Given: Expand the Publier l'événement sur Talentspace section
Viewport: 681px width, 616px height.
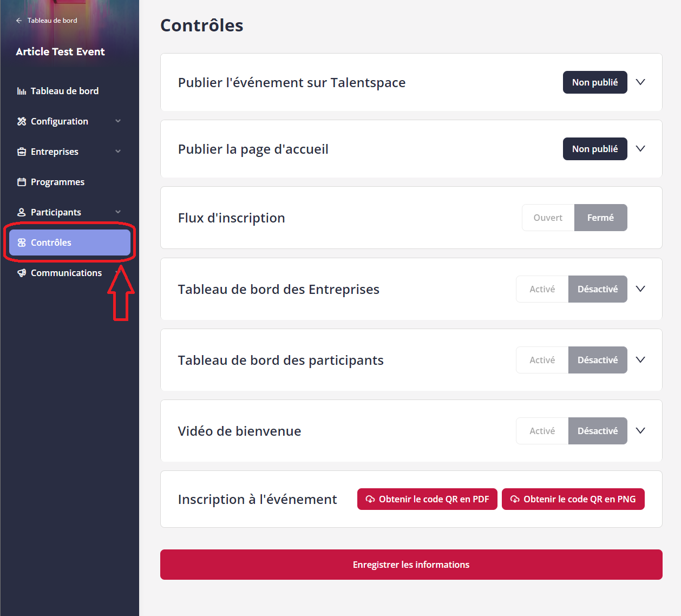Looking at the screenshot, I should [x=640, y=82].
